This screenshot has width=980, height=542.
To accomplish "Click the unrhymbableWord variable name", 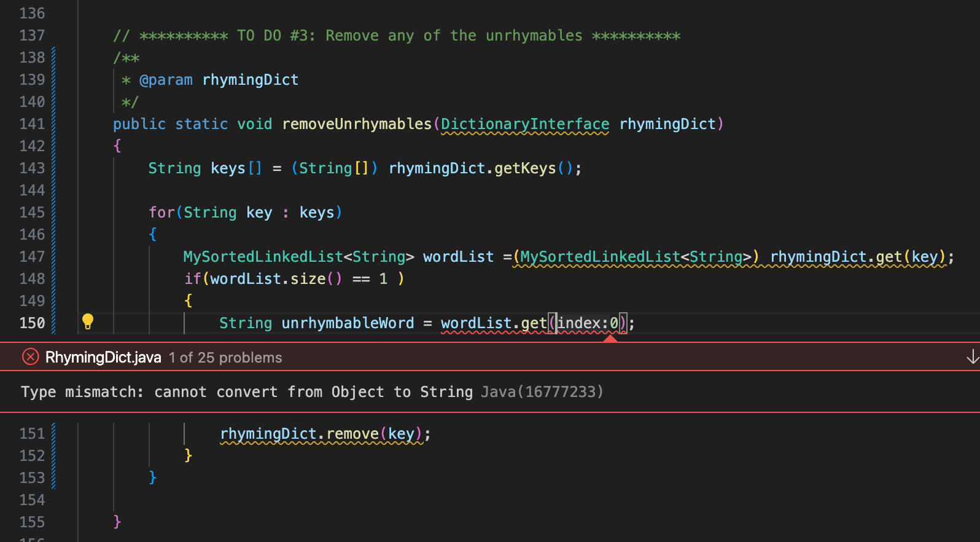I will click(348, 323).
